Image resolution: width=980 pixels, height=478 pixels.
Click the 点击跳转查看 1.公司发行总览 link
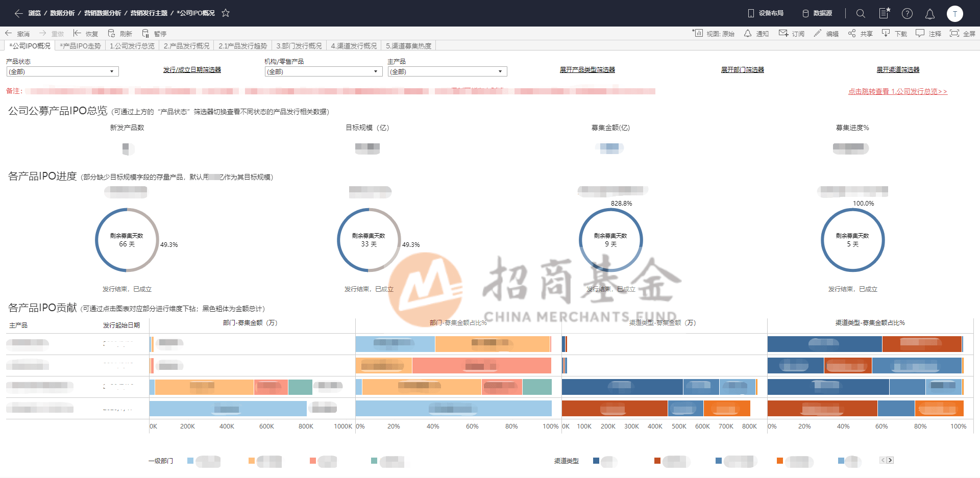click(897, 92)
